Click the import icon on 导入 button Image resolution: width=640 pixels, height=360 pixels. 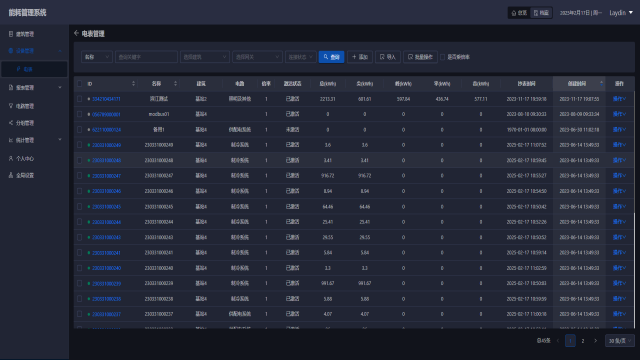[382, 57]
